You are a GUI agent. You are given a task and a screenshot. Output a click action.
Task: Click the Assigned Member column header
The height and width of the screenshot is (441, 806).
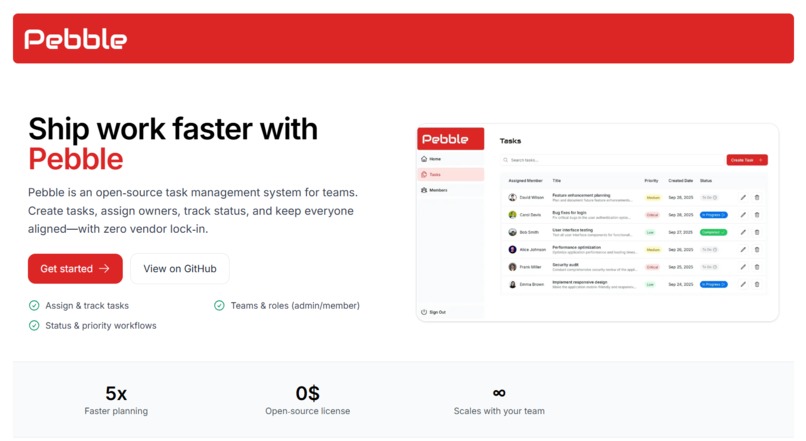[525, 181]
